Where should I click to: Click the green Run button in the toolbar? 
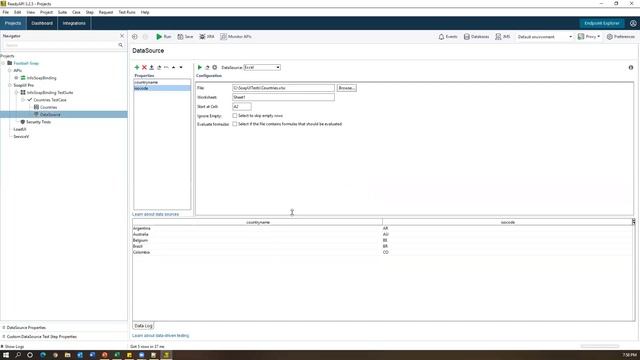click(x=164, y=37)
